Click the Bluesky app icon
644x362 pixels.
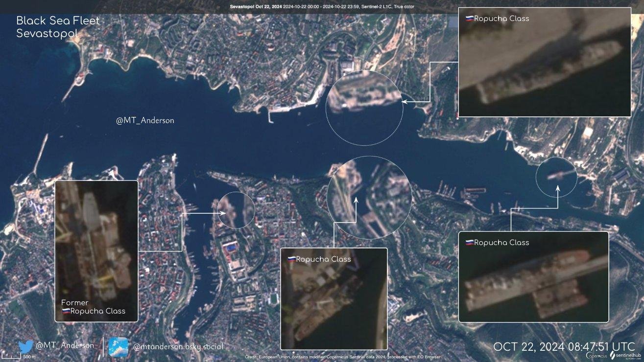coord(118,346)
